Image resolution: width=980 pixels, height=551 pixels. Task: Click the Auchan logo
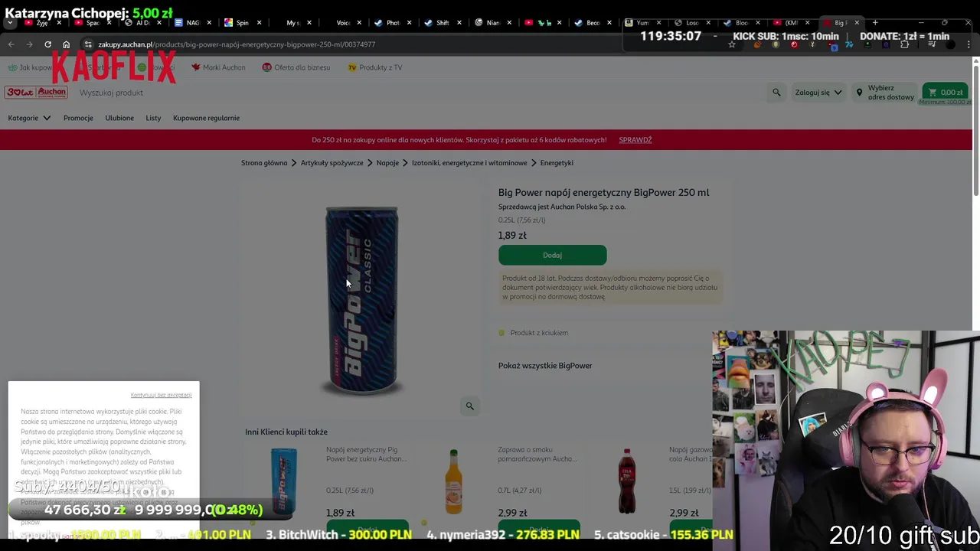coord(36,93)
